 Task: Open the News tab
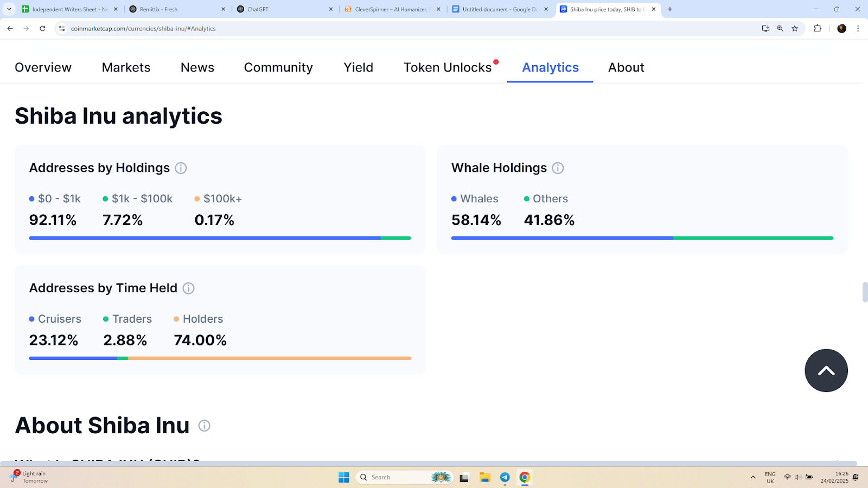point(197,67)
